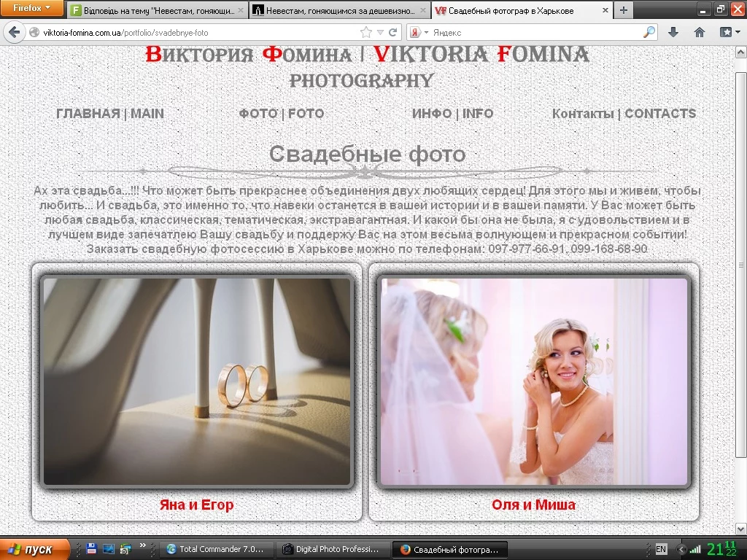Click the site identity globe icon
Image resolution: width=747 pixels, height=560 pixels.
(34, 32)
